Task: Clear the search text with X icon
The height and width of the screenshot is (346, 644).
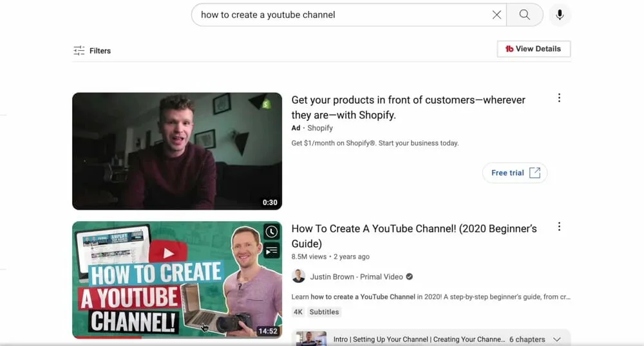Action: 497,15
